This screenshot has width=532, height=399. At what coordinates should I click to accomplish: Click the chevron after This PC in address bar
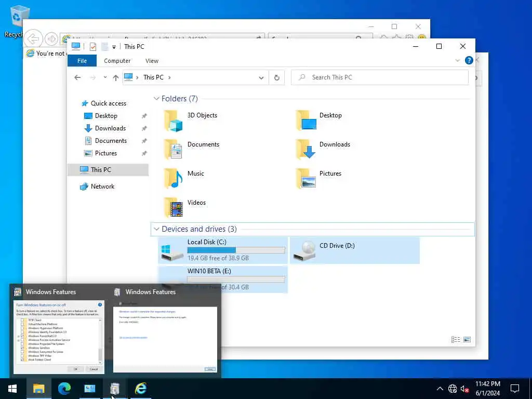(x=169, y=77)
